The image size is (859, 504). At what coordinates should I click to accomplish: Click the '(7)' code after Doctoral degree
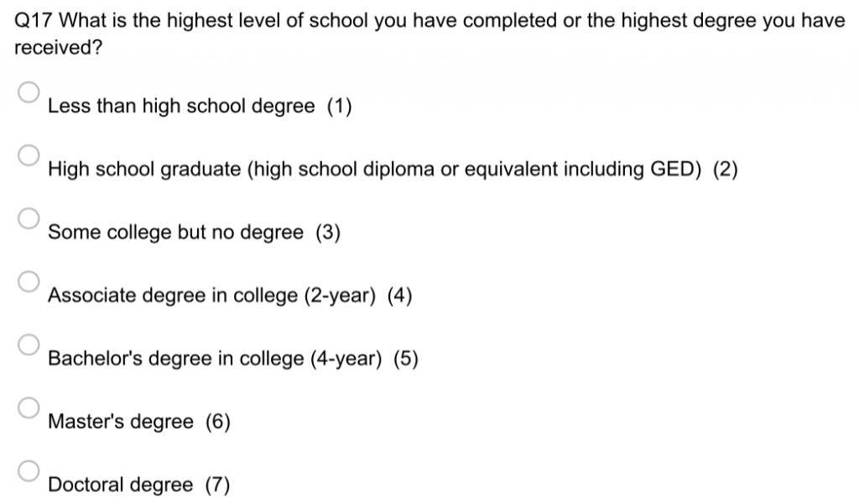click(x=217, y=485)
